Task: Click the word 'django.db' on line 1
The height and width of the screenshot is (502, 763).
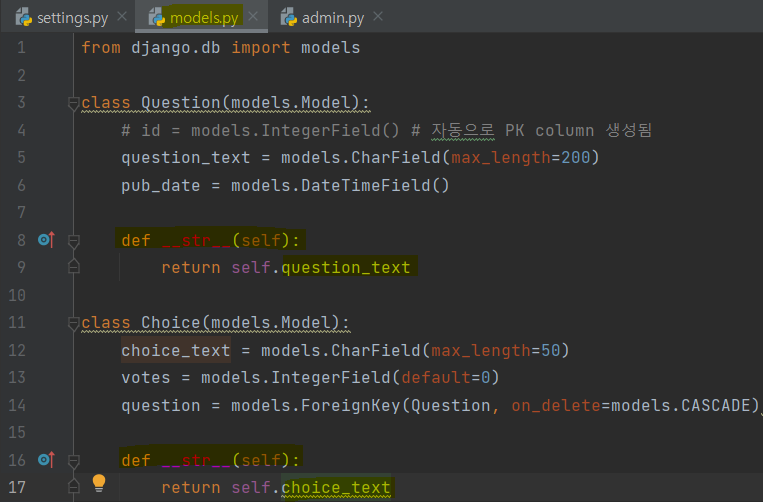Action: coord(175,48)
